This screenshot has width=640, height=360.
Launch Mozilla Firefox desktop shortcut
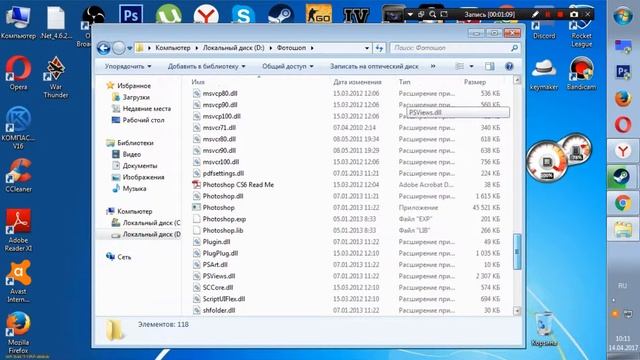(x=18, y=333)
